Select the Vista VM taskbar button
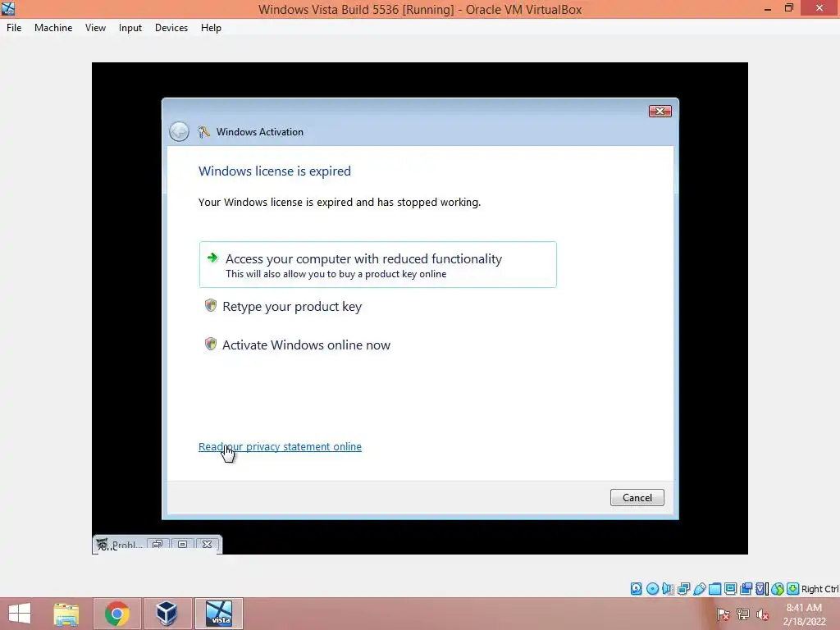Screen dimensions: 840x630 pyautogui.click(x=219, y=614)
